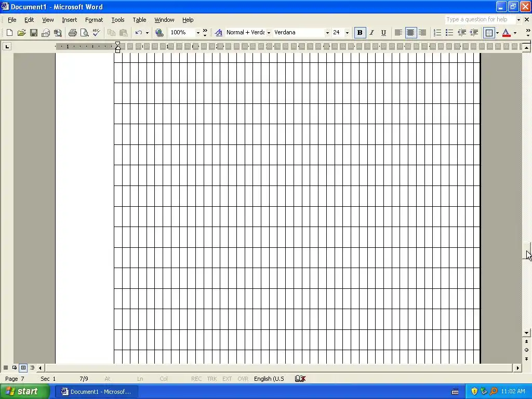
Task: Apply numbered list formatting
Action: click(437, 33)
